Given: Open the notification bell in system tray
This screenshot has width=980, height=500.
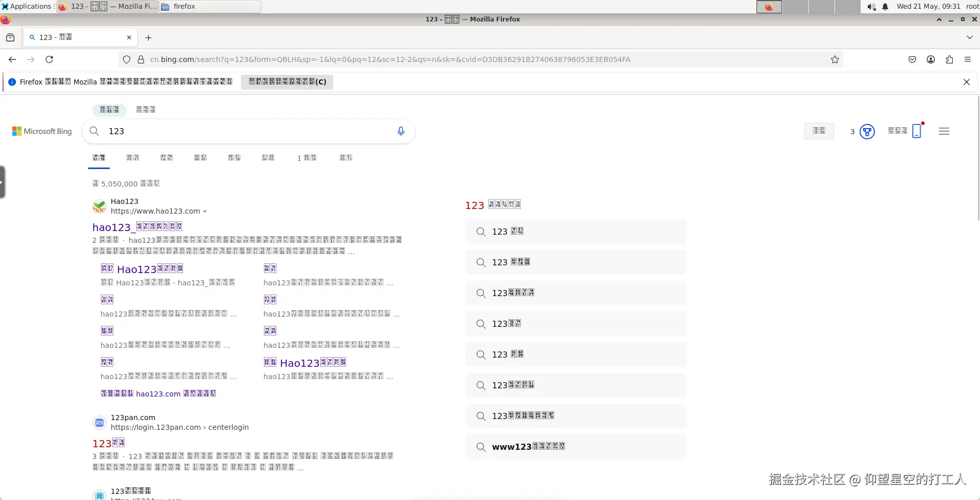Looking at the screenshot, I should point(885,7).
